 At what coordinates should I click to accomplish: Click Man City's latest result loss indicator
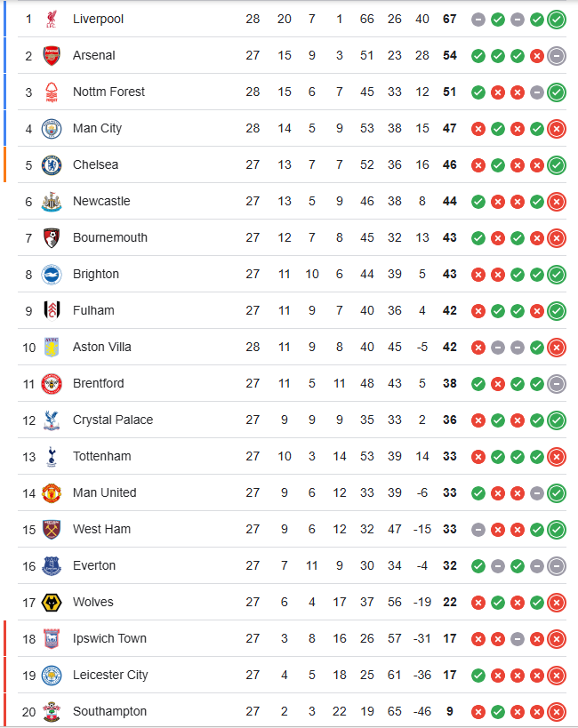coord(557,129)
